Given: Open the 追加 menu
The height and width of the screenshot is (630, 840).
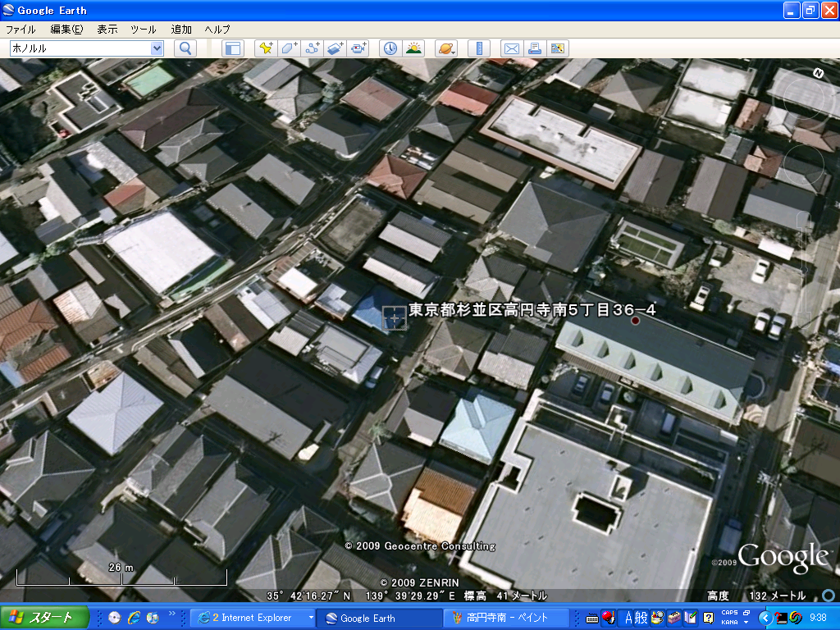Looking at the screenshot, I should [x=181, y=30].
